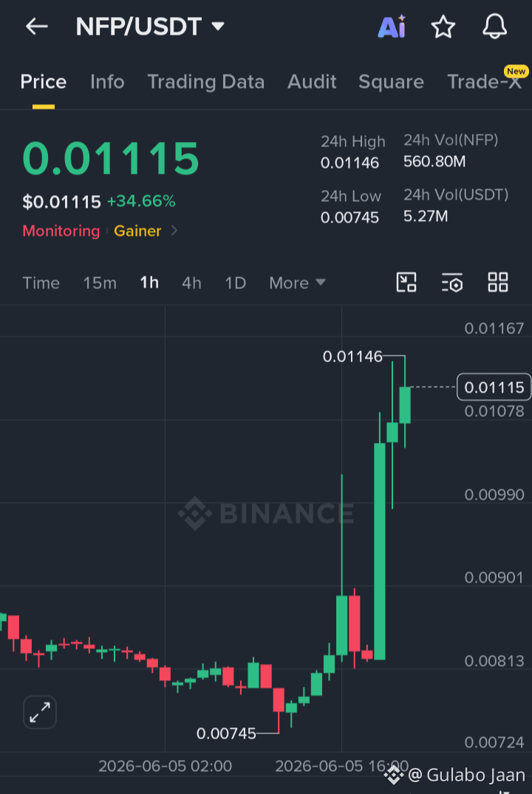This screenshot has width=532, height=794.
Task: Tap the 0.00901 price axis label
Action: tap(494, 578)
